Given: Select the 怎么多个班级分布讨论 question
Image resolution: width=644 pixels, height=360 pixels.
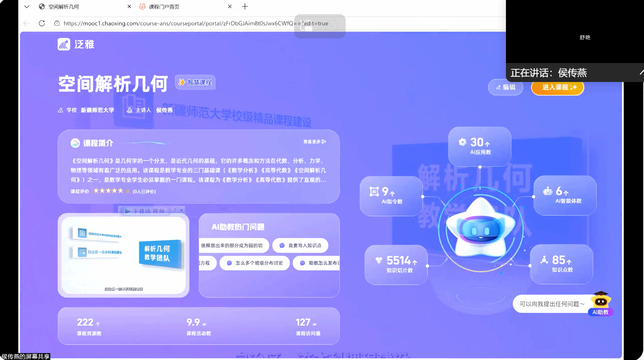Looking at the screenshot, I should [x=255, y=263].
